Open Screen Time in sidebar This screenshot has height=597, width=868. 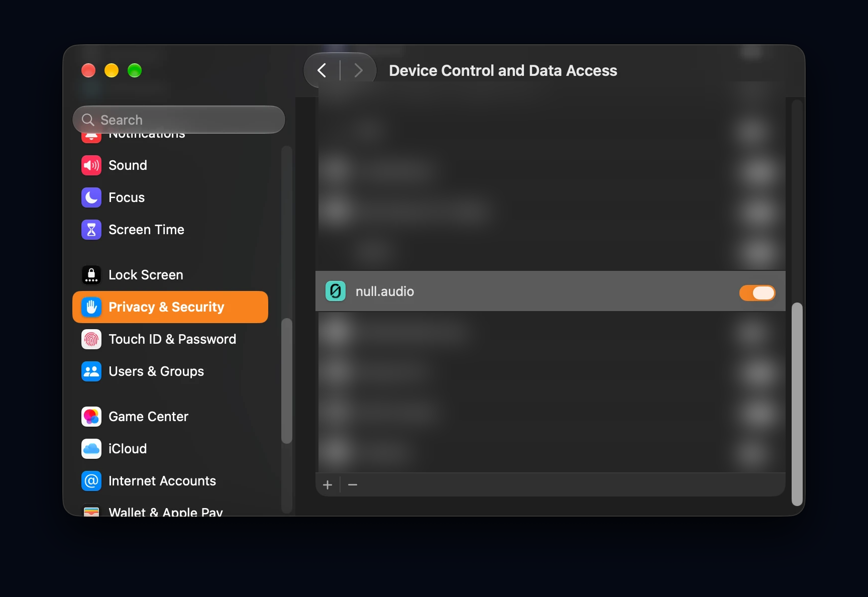(170, 230)
